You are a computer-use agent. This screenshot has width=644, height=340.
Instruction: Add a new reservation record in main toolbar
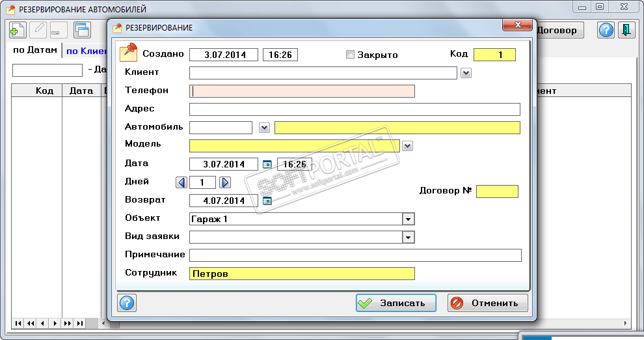(x=18, y=30)
